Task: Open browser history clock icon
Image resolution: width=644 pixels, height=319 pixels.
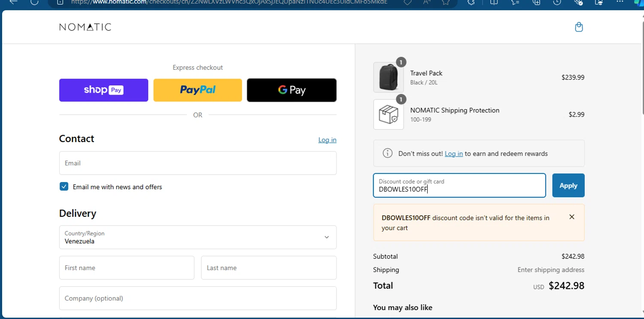Action: point(557,2)
